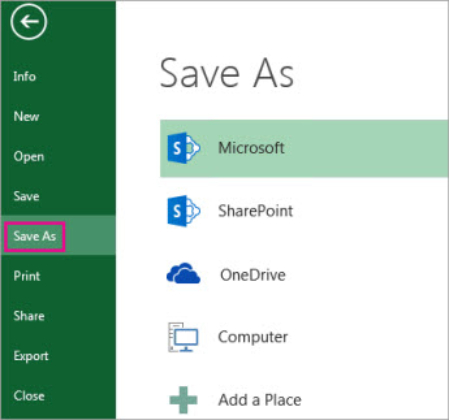Choose Export from the sidebar

tap(31, 356)
